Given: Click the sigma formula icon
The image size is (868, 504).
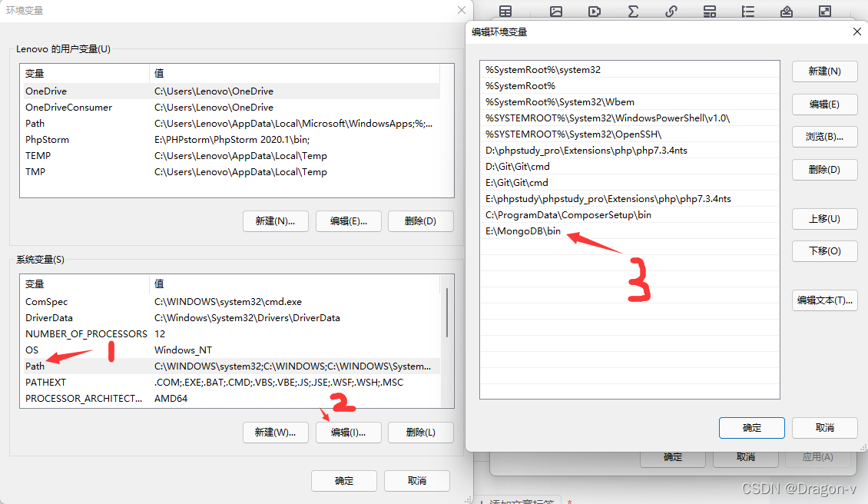Looking at the screenshot, I should (633, 11).
